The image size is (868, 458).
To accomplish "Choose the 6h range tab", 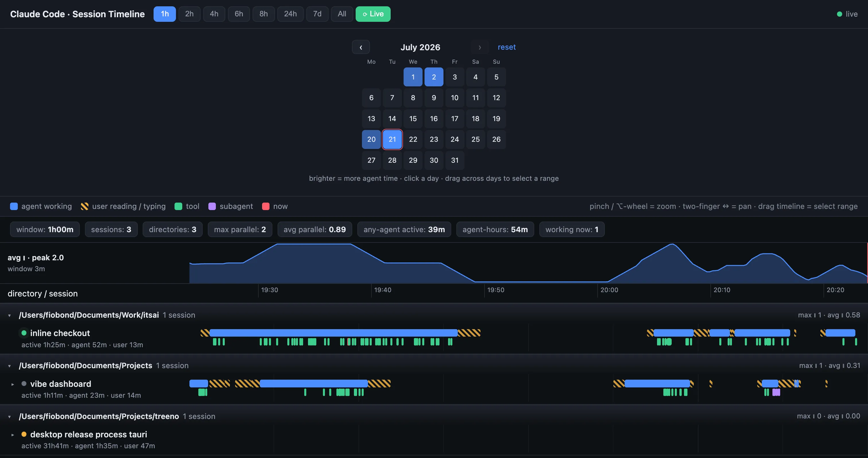I will pyautogui.click(x=239, y=14).
